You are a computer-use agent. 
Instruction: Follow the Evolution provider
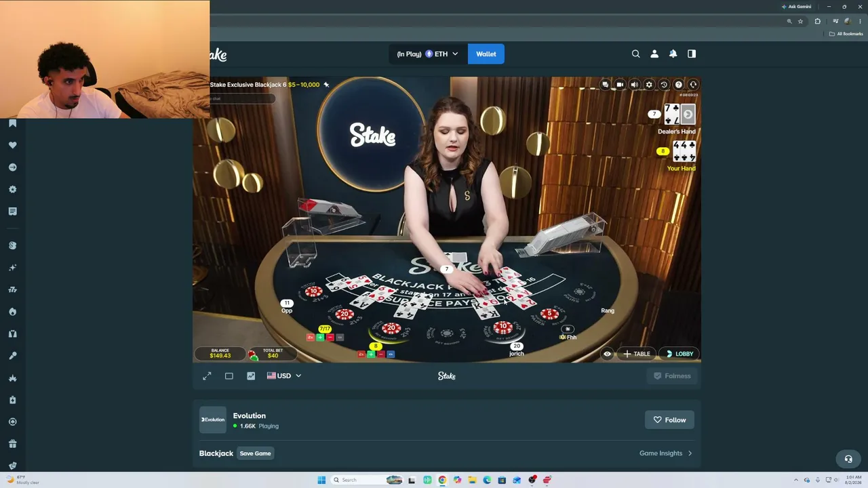(x=669, y=420)
